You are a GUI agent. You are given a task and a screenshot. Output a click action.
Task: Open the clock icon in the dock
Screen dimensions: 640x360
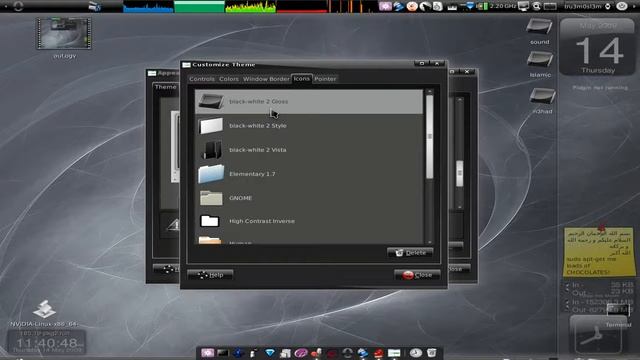pyautogui.click(x=416, y=353)
